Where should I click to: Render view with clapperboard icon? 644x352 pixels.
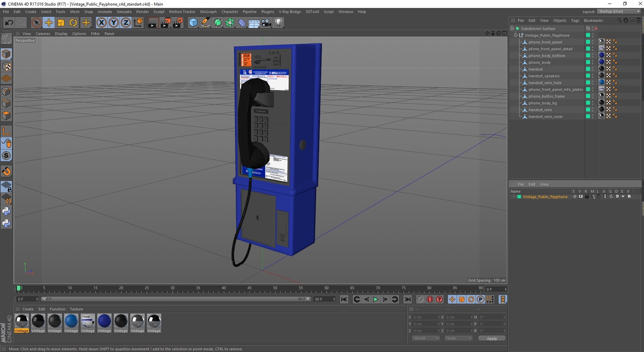153,23
